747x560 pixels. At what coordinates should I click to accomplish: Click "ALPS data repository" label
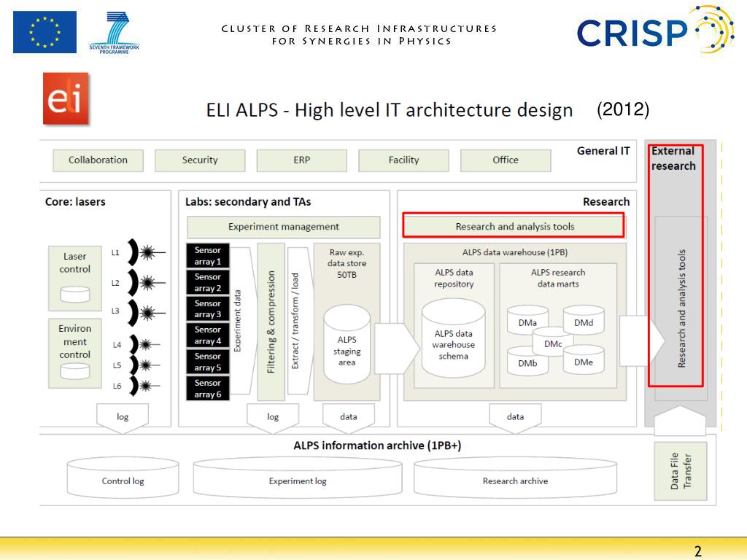[454, 278]
